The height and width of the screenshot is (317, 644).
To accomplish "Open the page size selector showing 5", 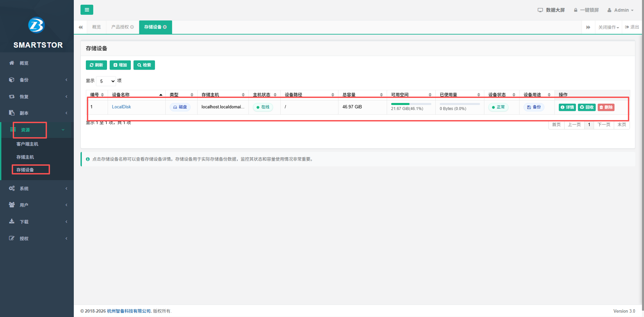I will coord(106,81).
